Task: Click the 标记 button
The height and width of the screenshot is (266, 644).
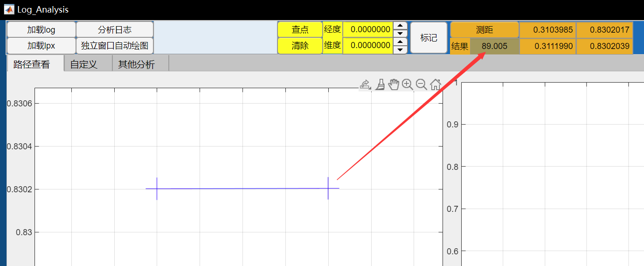Action: click(x=429, y=38)
